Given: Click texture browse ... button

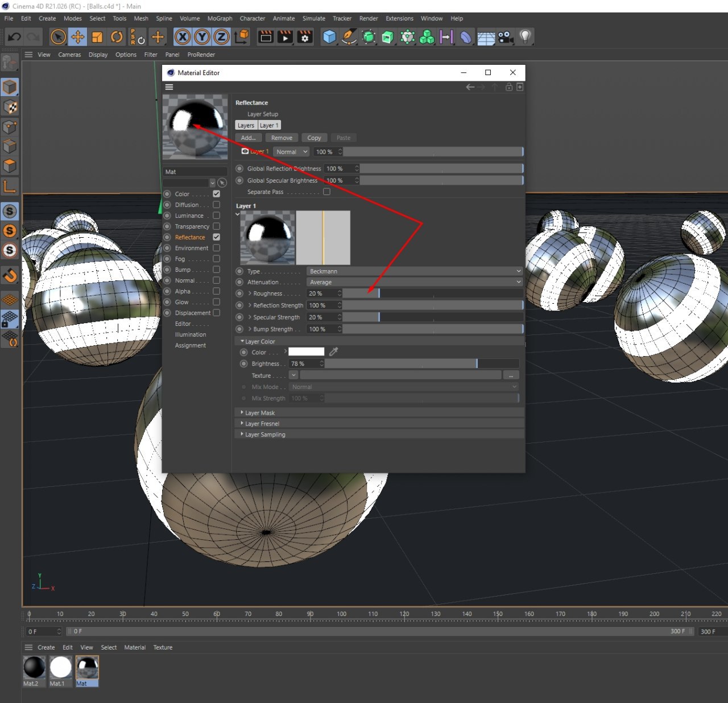Looking at the screenshot, I should point(511,375).
